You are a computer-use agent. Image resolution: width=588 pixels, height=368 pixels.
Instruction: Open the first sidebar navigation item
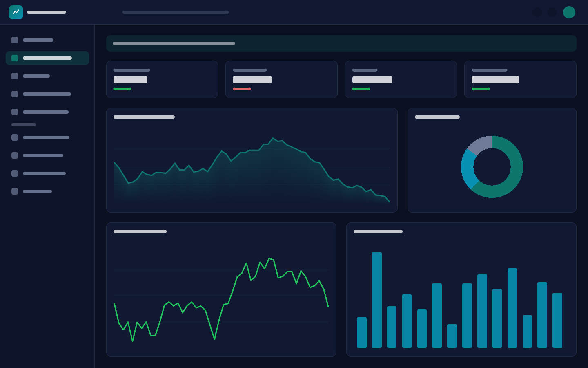point(47,40)
